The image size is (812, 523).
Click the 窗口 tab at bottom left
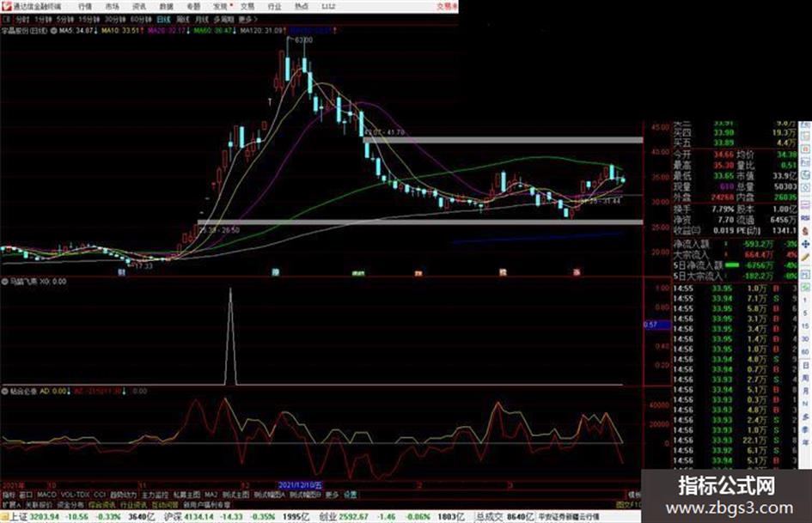tap(26, 495)
